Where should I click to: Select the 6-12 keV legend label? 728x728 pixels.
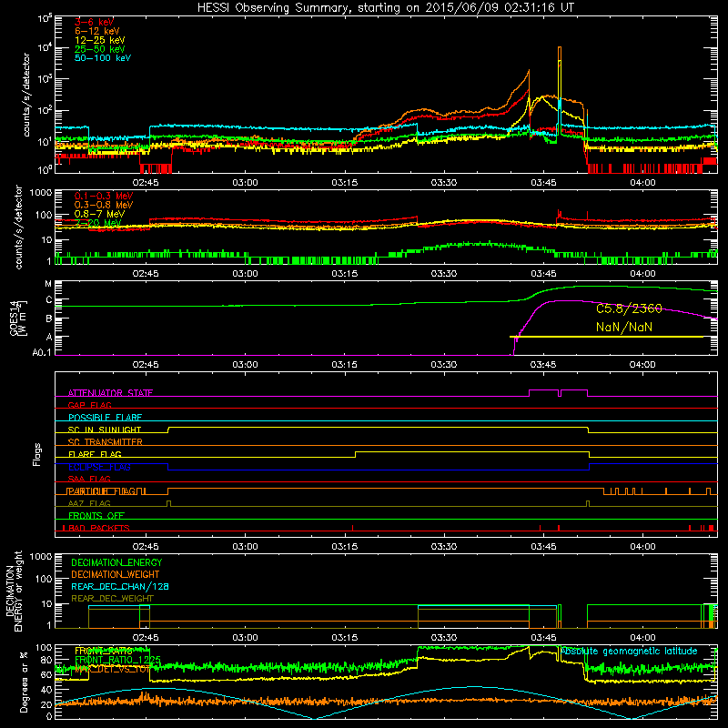pos(96,31)
